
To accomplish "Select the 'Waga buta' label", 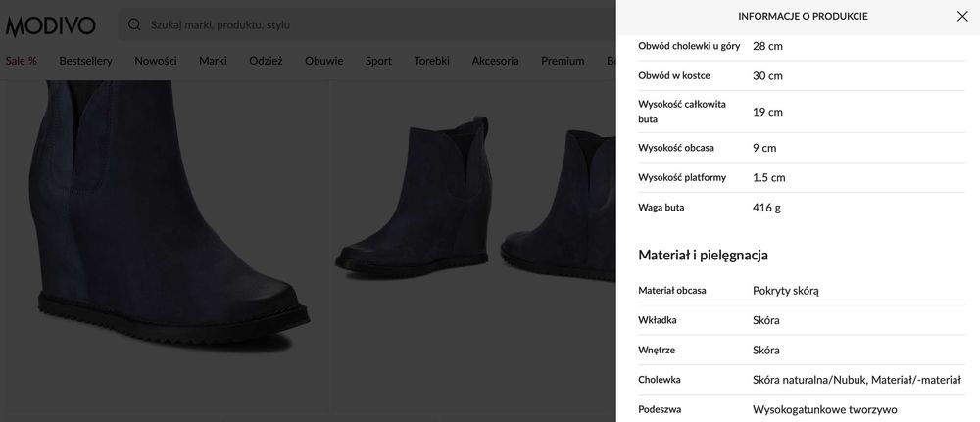I will [661, 207].
